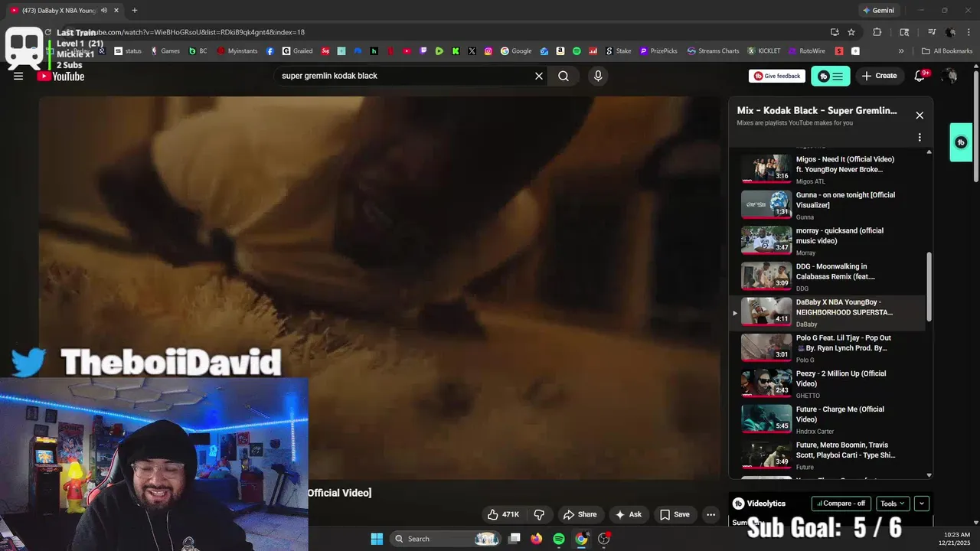This screenshot has height=551, width=980.
Task: Open the Games bookmark
Action: pos(165,51)
